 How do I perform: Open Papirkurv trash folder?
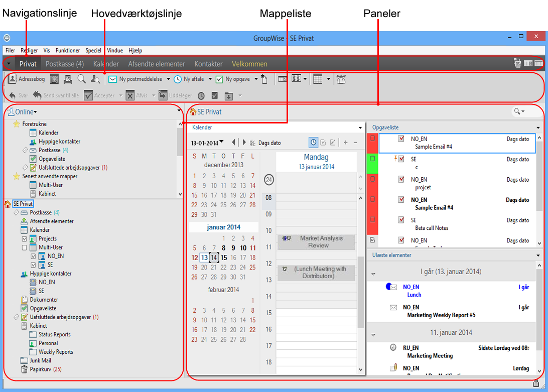click(41, 369)
